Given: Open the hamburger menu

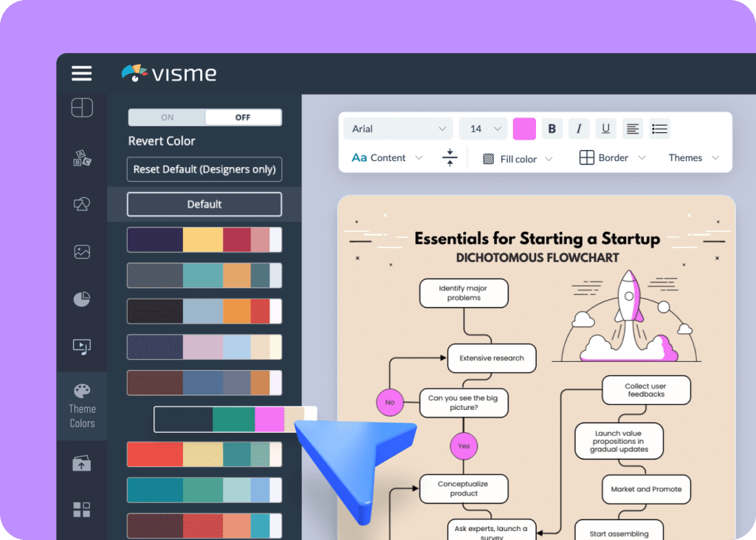Looking at the screenshot, I should click(x=81, y=73).
